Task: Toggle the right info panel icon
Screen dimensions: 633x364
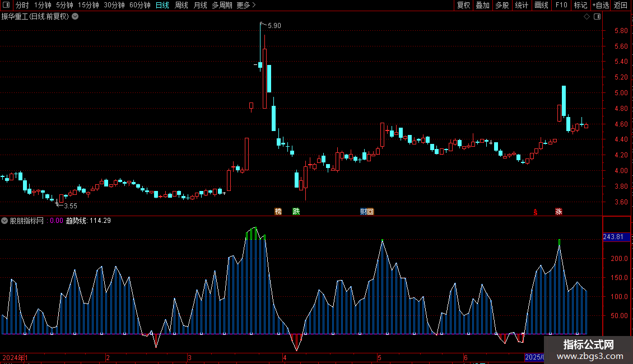Action: (x=597, y=17)
